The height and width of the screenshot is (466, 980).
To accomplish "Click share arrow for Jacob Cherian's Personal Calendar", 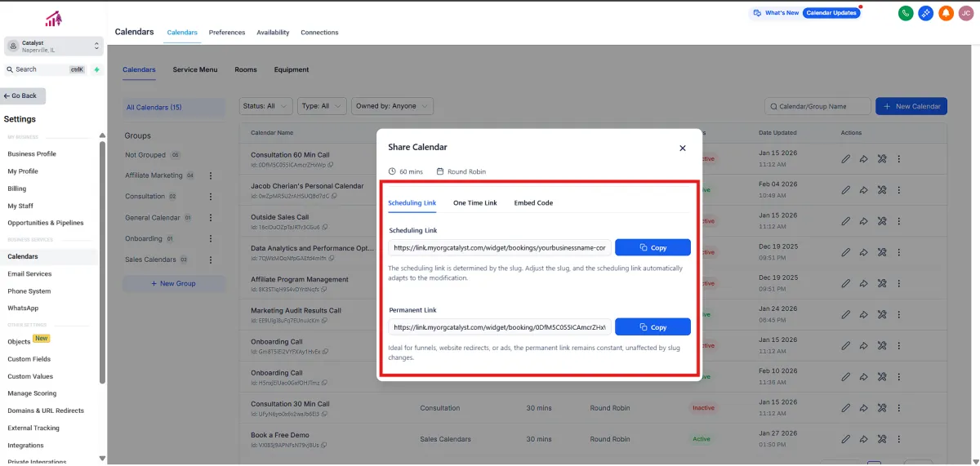I will 863,190.
